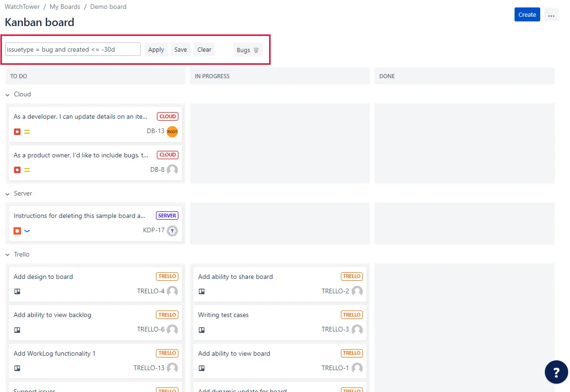Click issue key TRELLO-3
The image size is (570, 392).
tap(335, 330)
